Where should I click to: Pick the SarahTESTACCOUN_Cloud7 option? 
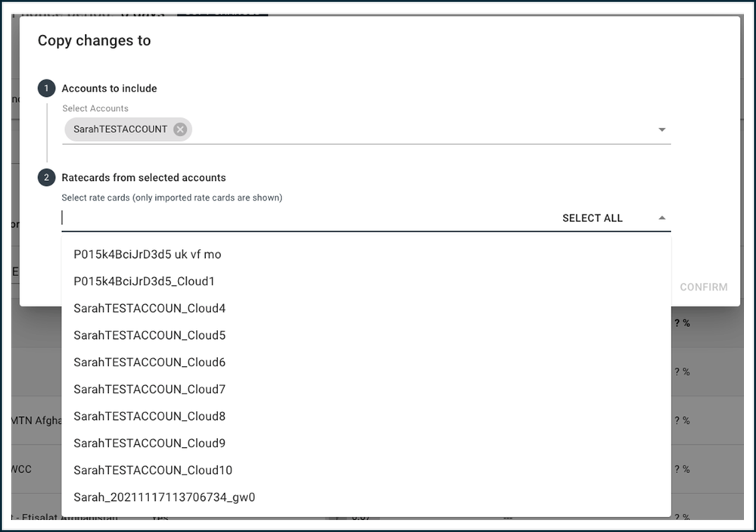(x=366, y=389)
